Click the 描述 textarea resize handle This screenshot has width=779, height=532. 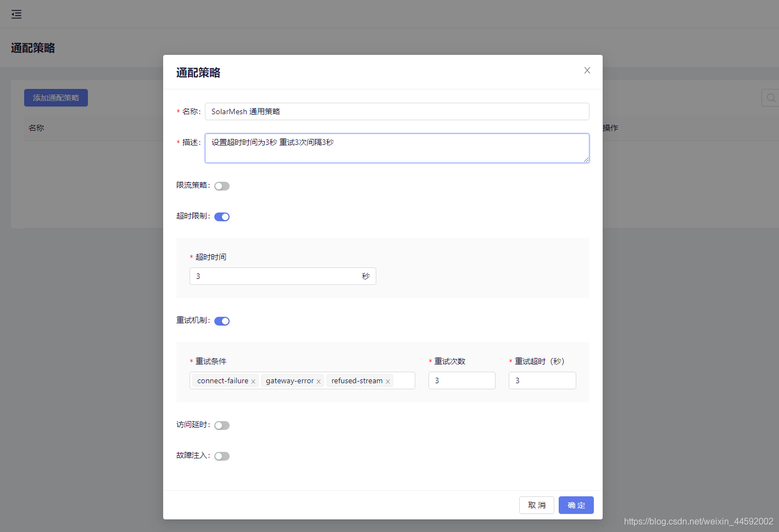(586, 160)
